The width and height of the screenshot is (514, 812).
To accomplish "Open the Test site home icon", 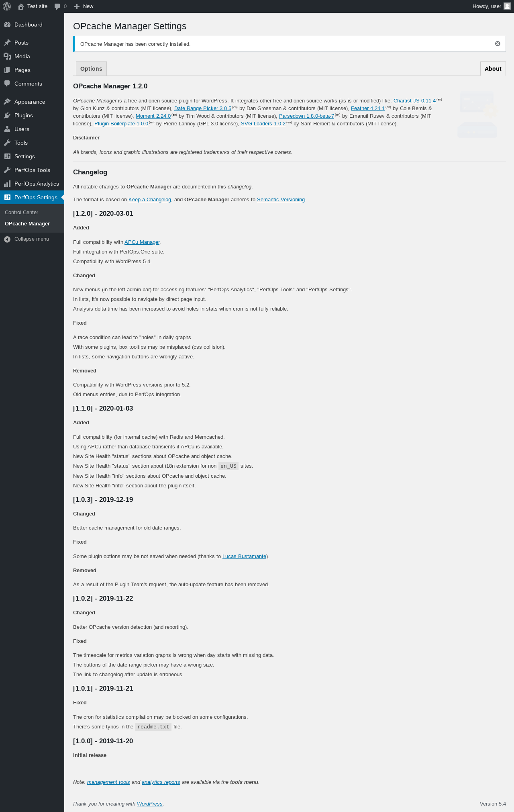I will [x=21, y=6].
